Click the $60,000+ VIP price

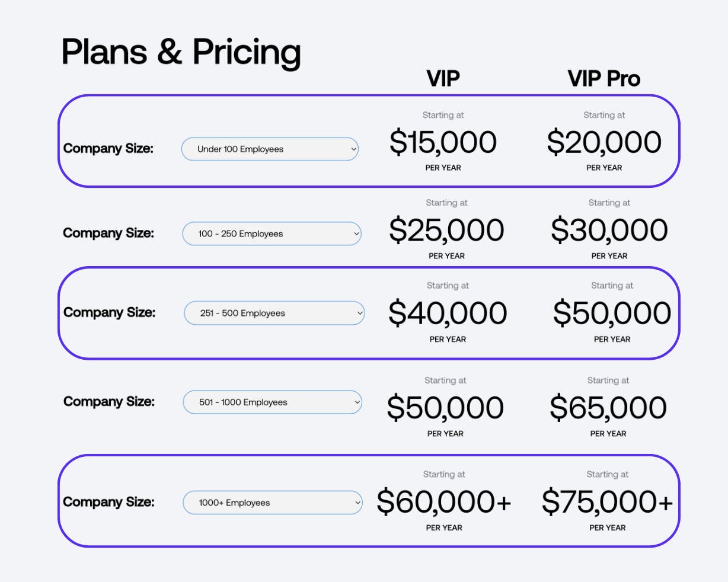point(443,502)
